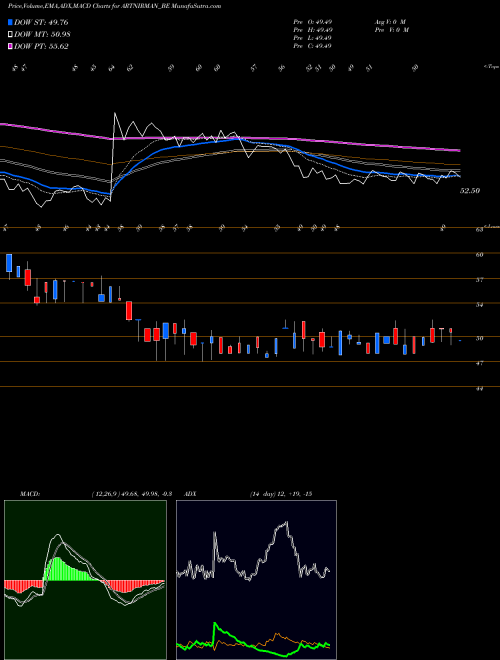Click the green +DI spike in ADX panel
Viewport: 500px width, 660px height.
coord(215,623)
